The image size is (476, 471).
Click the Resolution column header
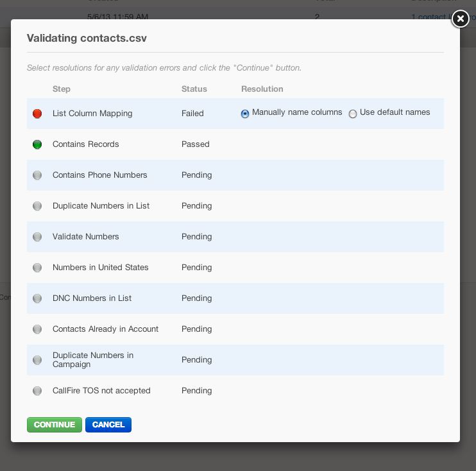pos(262,89)
